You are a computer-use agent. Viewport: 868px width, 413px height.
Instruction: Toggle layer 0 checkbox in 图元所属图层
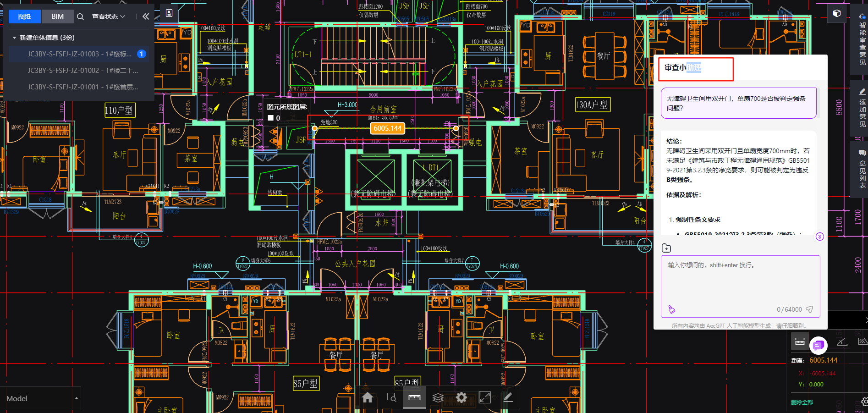point(271,118)
